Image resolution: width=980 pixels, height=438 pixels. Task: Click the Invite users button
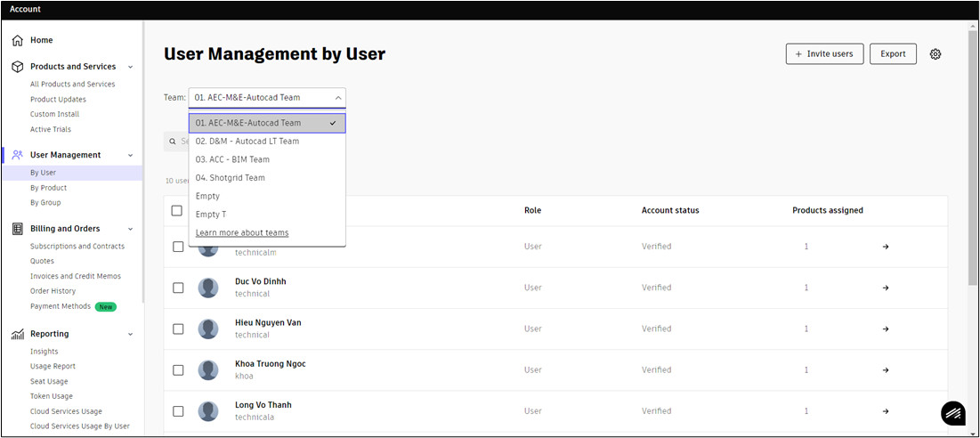[824, 54]
